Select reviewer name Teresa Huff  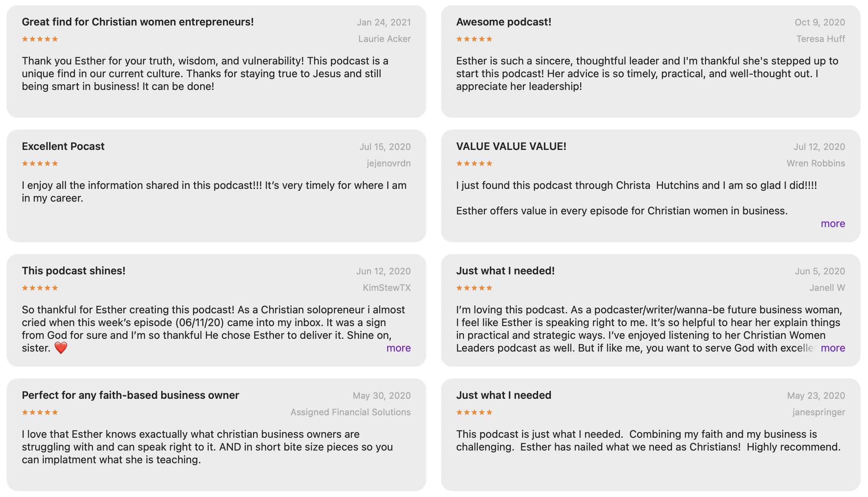820,39
